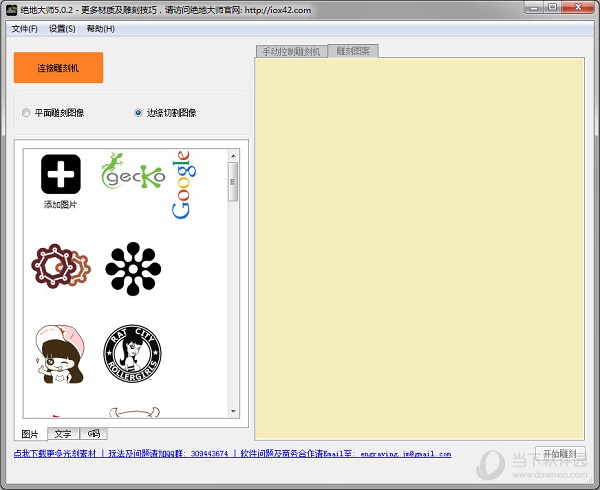Image resolution: width=600 pixels, height=490 pixels.
Task: Open the 设置(S) menu
Action: coord(62,29)
